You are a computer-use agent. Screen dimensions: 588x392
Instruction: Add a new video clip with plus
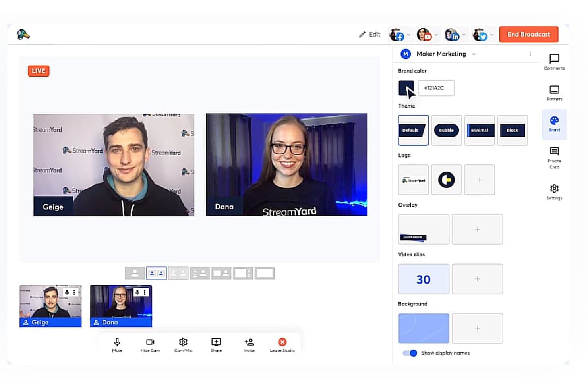tap(477, 279)
